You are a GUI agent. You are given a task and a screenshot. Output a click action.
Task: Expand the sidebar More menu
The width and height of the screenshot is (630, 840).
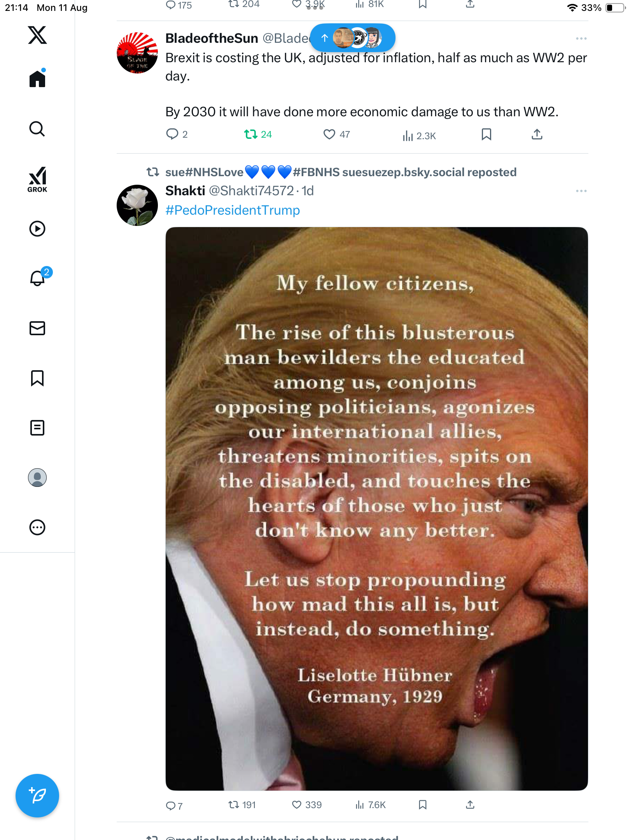(37, 527)
